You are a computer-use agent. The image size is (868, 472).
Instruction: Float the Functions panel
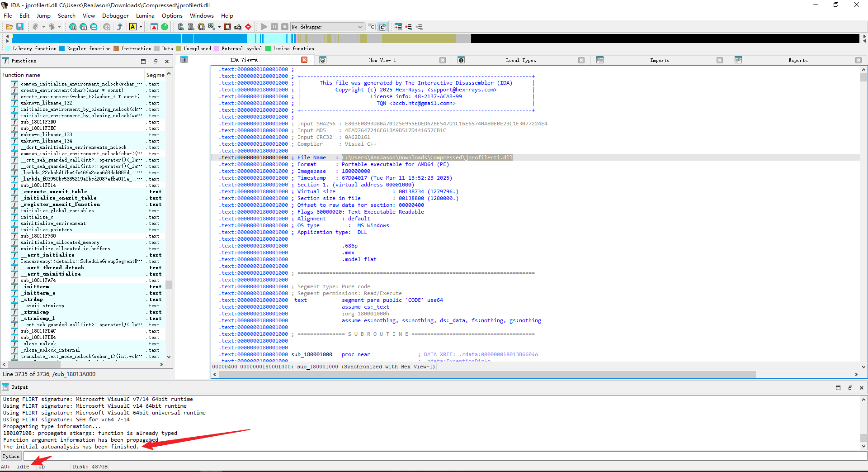coord(155,61)
